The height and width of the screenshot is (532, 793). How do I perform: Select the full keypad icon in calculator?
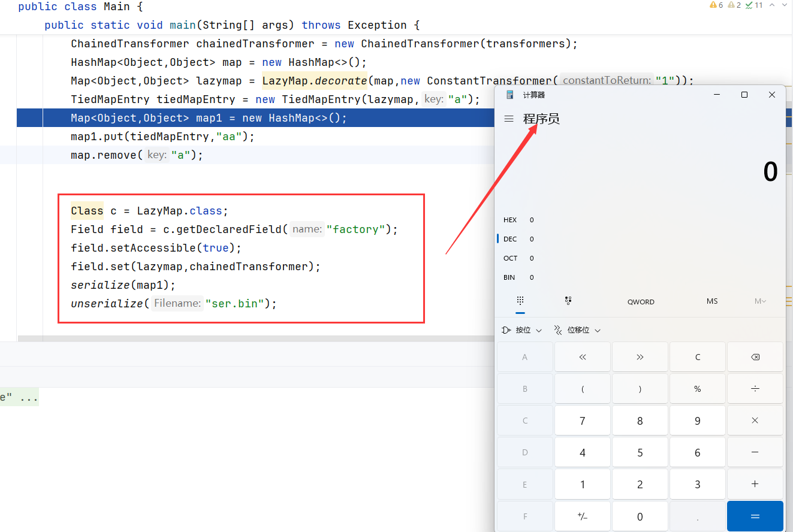point(520,301)
